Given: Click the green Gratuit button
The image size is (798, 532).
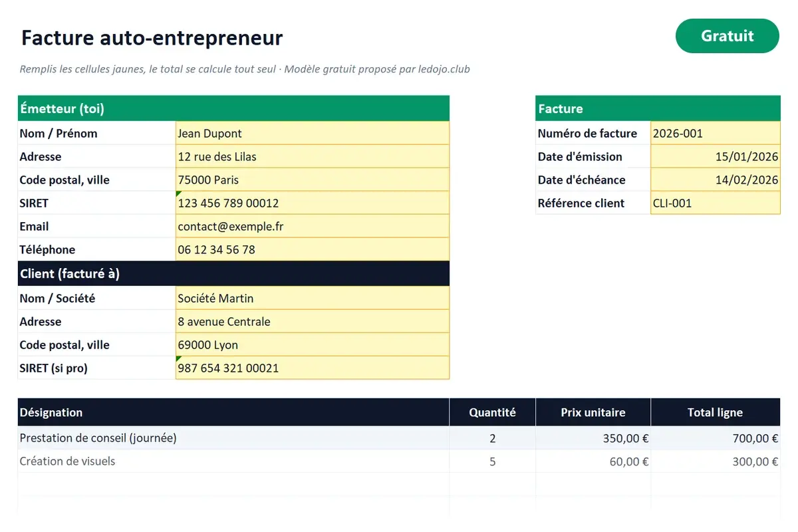Looking at the screenshot, I should tap(727, 36).
